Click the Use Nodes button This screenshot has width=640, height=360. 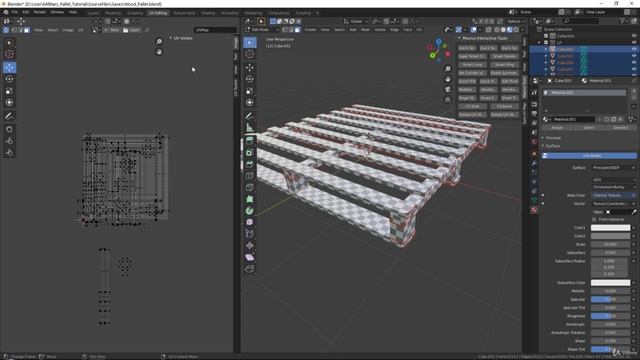coord(589,156)
